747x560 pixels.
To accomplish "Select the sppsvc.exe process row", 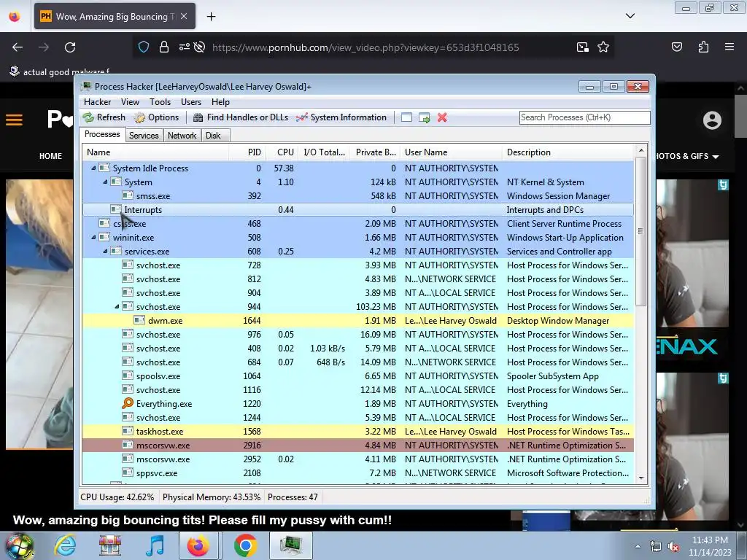I will [x=357, y=472].
